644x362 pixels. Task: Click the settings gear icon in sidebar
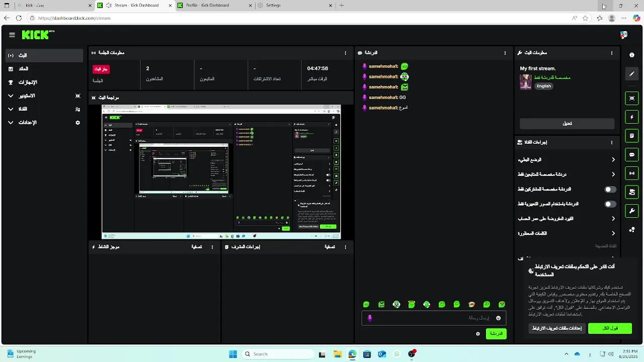tap(77, 122)
